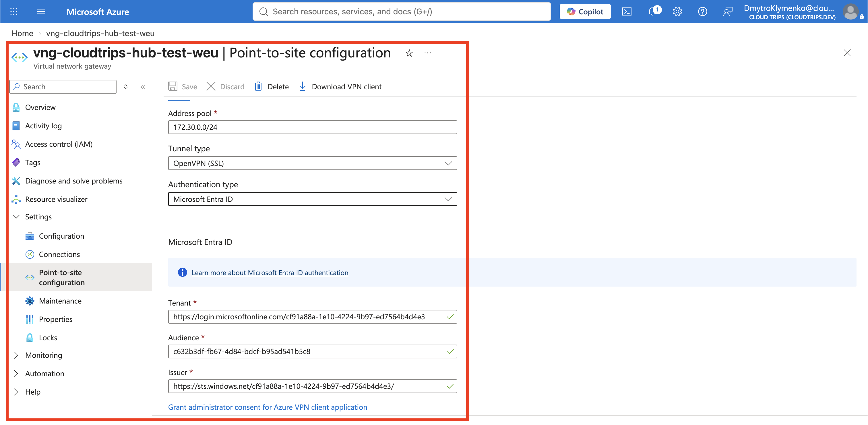
Task: Open Configuration under Settings
Action: pos(61,236)
